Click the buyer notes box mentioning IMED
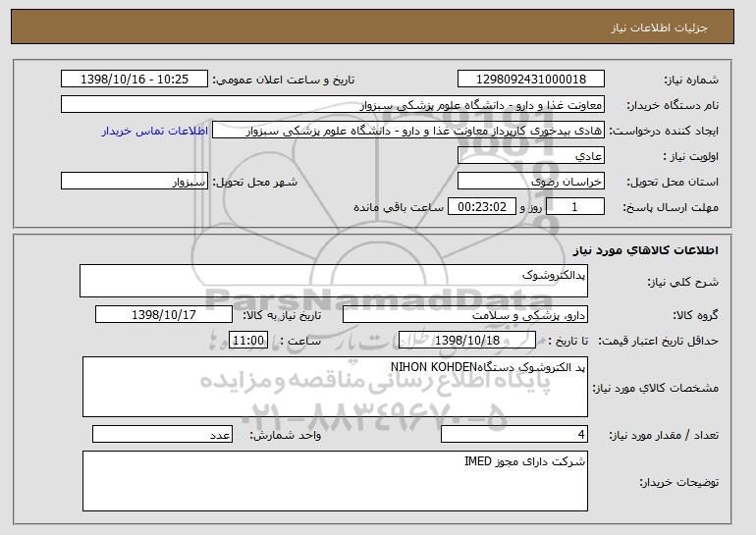This screenshot has width=756, height=535. point(335,481)
